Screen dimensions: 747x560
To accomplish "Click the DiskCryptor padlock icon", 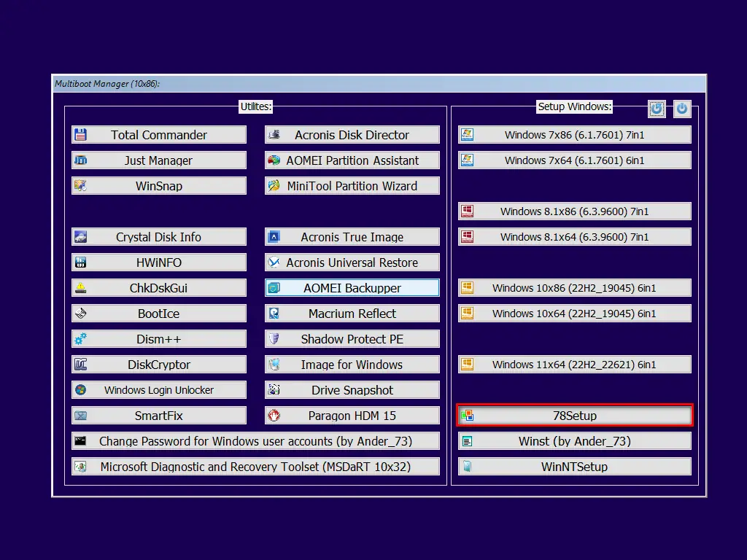I will click(80, 364).
